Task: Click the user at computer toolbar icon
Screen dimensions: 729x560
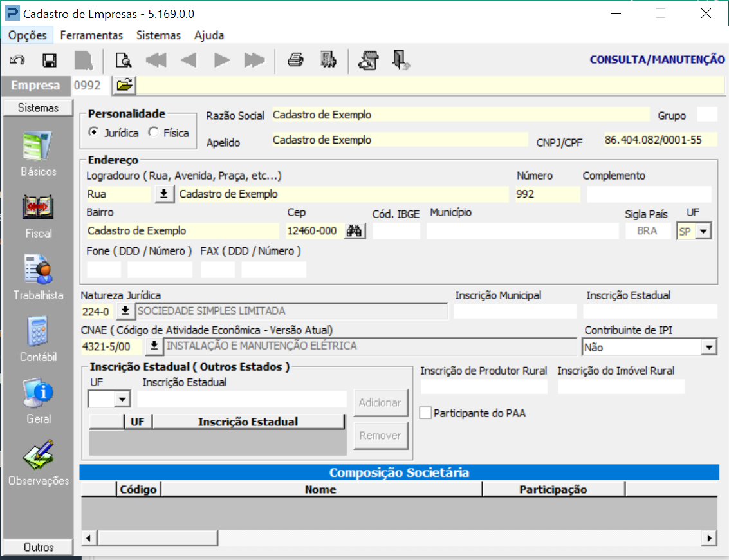Action: [x=369, y=61]
